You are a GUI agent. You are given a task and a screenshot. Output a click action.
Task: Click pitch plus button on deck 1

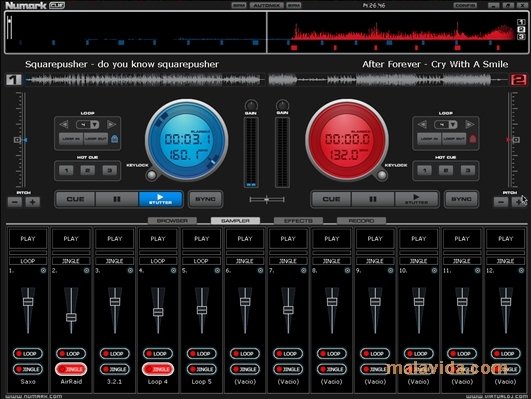[x=33, y=202]
